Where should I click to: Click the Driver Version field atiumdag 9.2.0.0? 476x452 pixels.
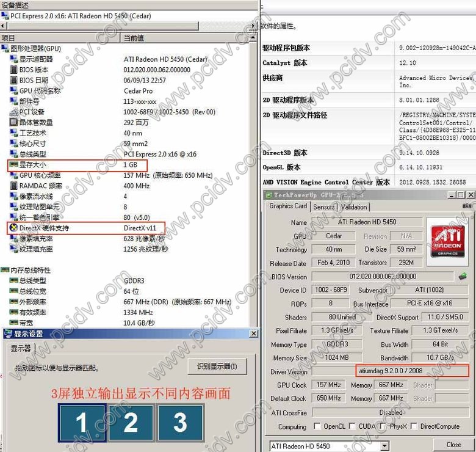coord(391,371)
